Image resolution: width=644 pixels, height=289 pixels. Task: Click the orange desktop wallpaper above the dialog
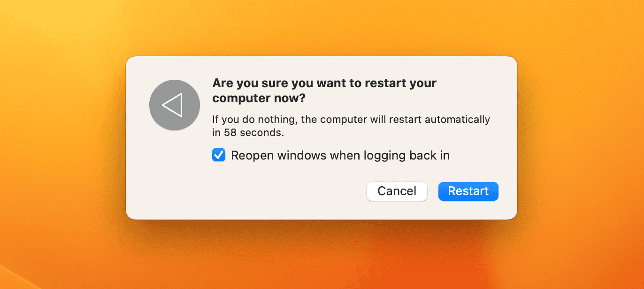(x=321, y=28)
